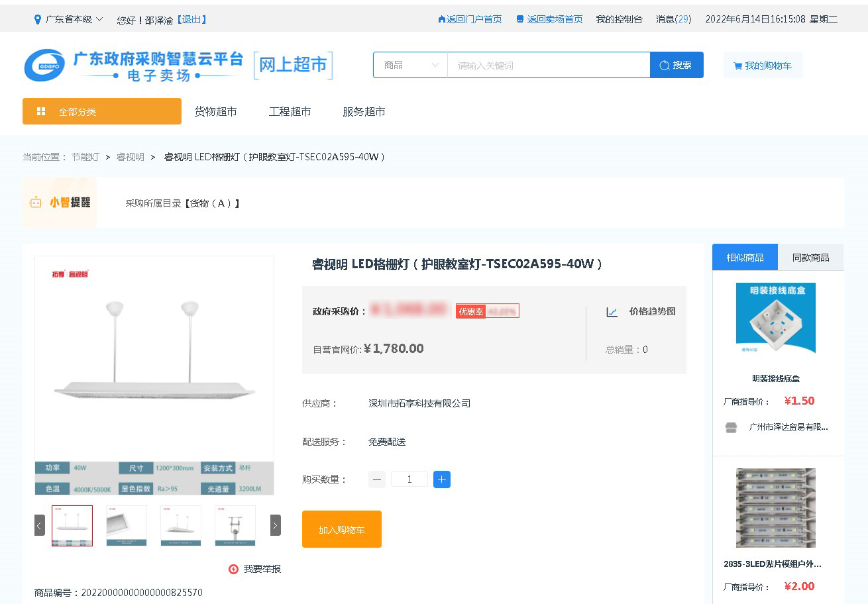The height and width of the screenshot is (604, 868).
Task: Click the location pin icon for 广东省本级
Action: click(x=38, y=19)
